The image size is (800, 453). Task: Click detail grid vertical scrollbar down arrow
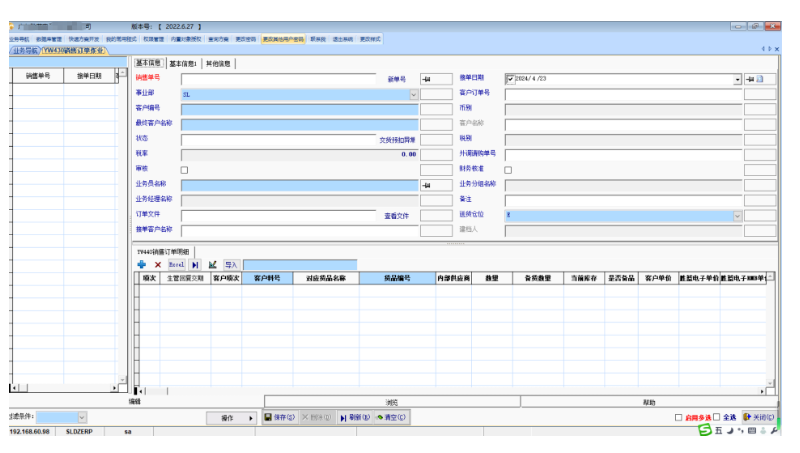click(x=770, y=383)
